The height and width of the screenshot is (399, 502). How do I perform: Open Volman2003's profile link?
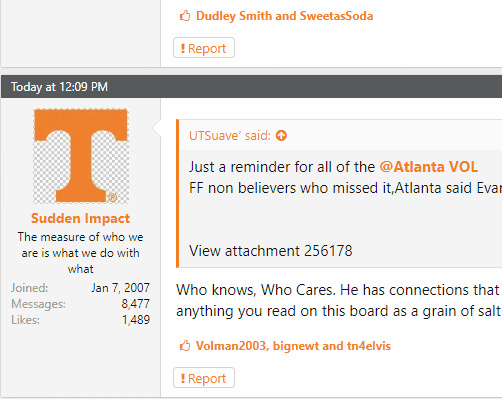point(232,346)
